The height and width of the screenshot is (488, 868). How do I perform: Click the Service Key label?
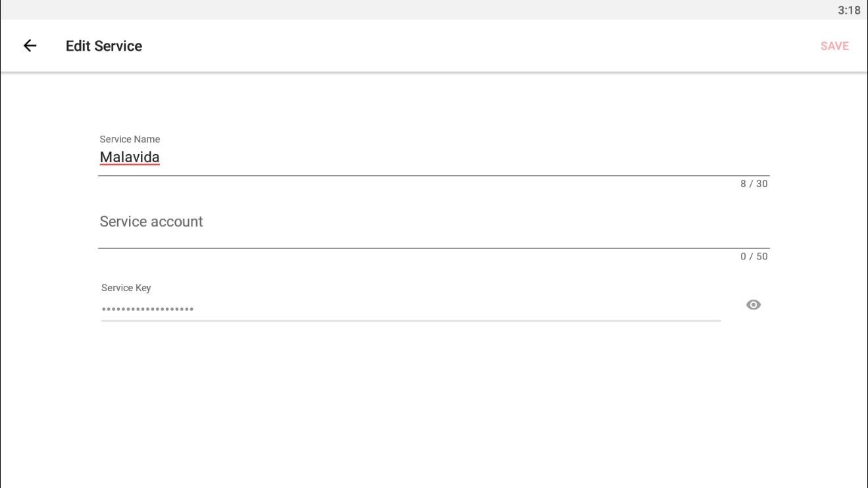pyautogui.click(x=126, y=288)
